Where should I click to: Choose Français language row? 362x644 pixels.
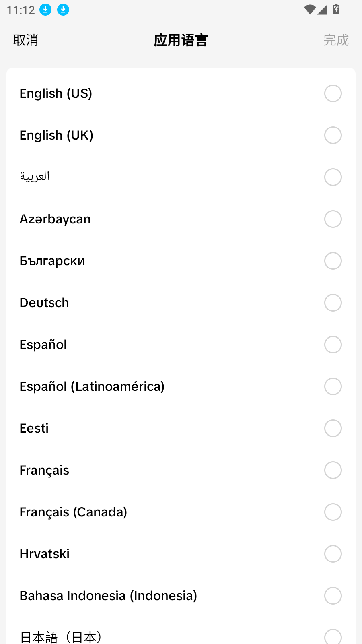pyautogui.click(x=181, y=470)
